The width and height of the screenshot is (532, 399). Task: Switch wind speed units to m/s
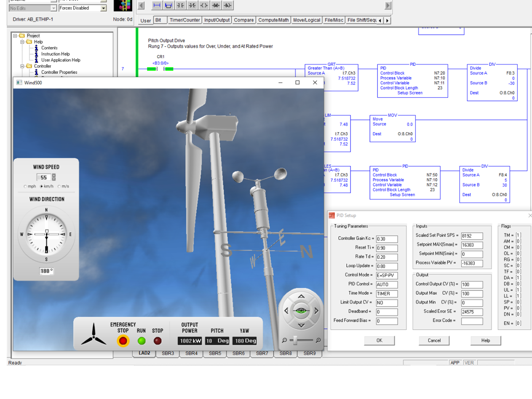59,186
